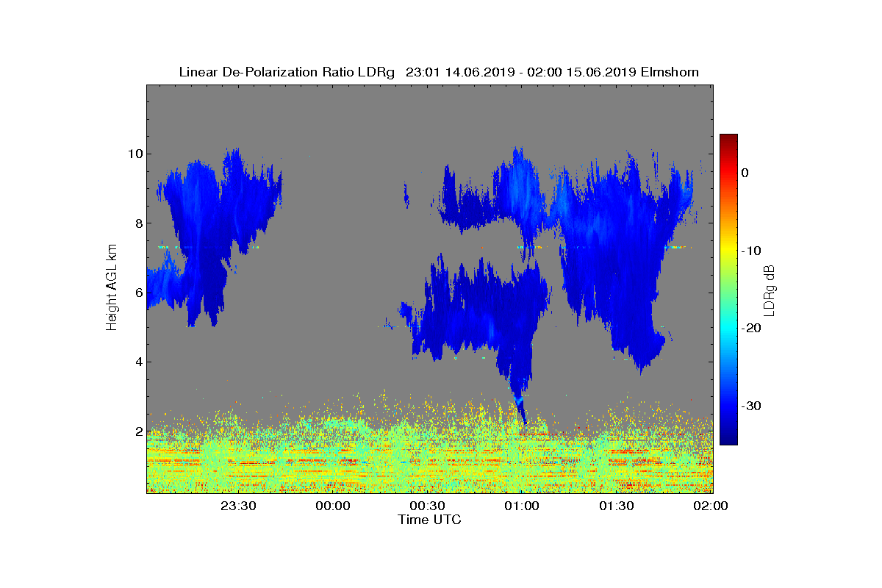Viewport: 882px width, 588px height.
Task: Click the colorbar tick label -10
Action: [x=750, y=251]
